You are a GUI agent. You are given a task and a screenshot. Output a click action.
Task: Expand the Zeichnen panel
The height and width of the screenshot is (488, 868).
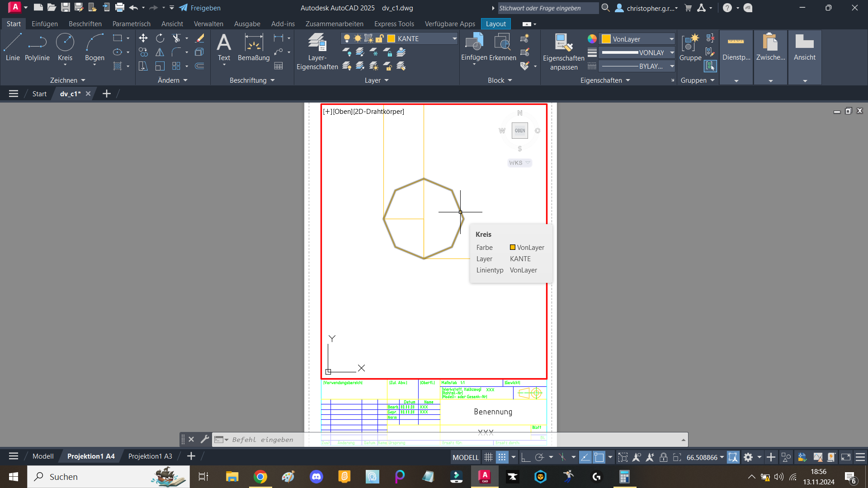click(67, 80)
